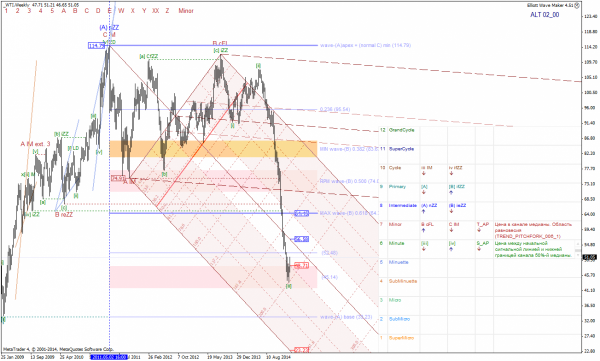This screenshot has height=361, width=600.
Task: Click the 'B roZZ' wave label on chart
Action: tap(64, 215)
